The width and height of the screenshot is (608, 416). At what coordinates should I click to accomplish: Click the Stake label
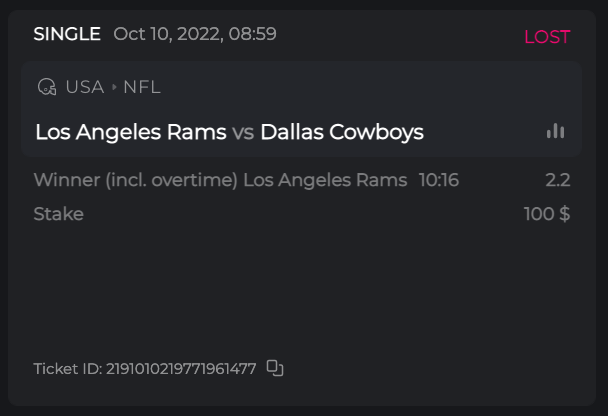58,214
